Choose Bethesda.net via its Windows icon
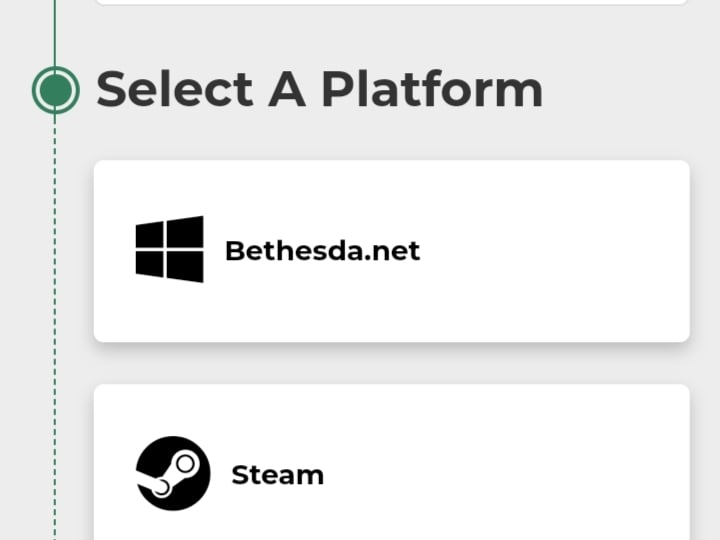 [x=169, y=249]
